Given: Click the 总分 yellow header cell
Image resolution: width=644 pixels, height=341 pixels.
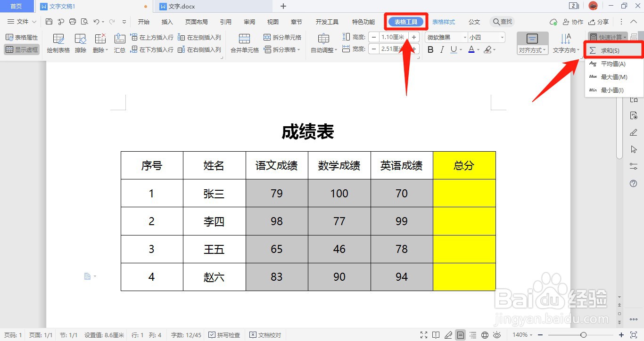Looking at the screenshot, I should [x=464, y=165].
